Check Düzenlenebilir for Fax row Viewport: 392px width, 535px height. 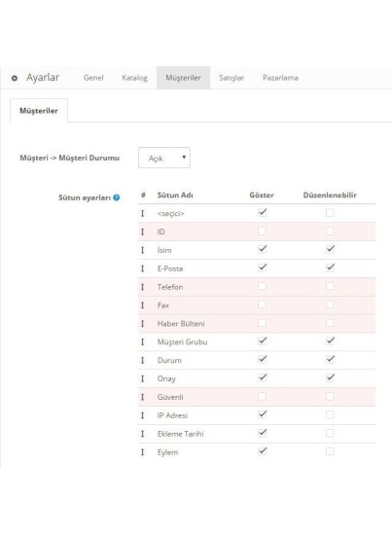tap(330, 304)
